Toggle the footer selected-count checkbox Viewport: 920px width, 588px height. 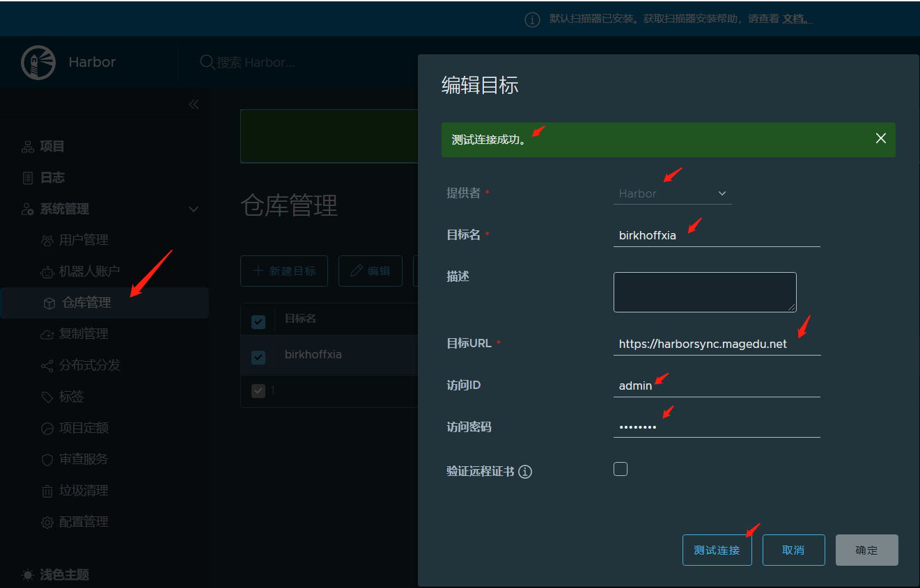tap(258, 391)
